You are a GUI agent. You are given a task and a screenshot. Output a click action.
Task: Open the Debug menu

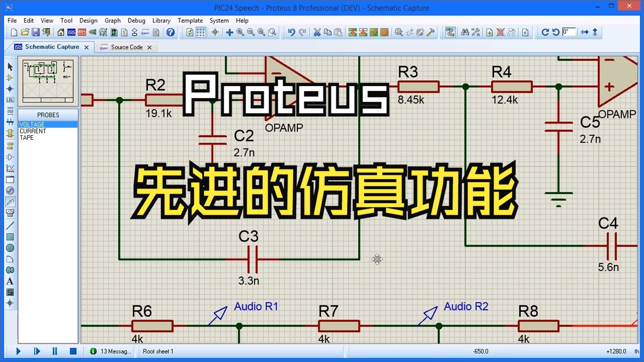[x=136, y=20]
